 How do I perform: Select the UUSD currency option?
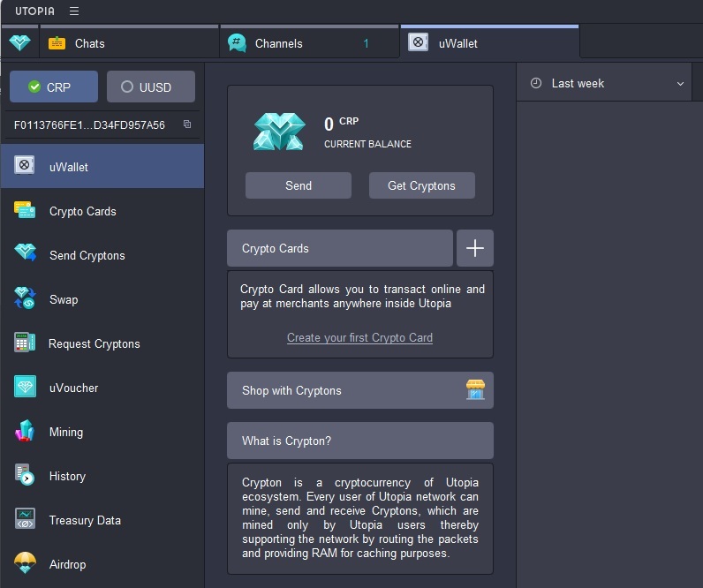tap(151, 87)
